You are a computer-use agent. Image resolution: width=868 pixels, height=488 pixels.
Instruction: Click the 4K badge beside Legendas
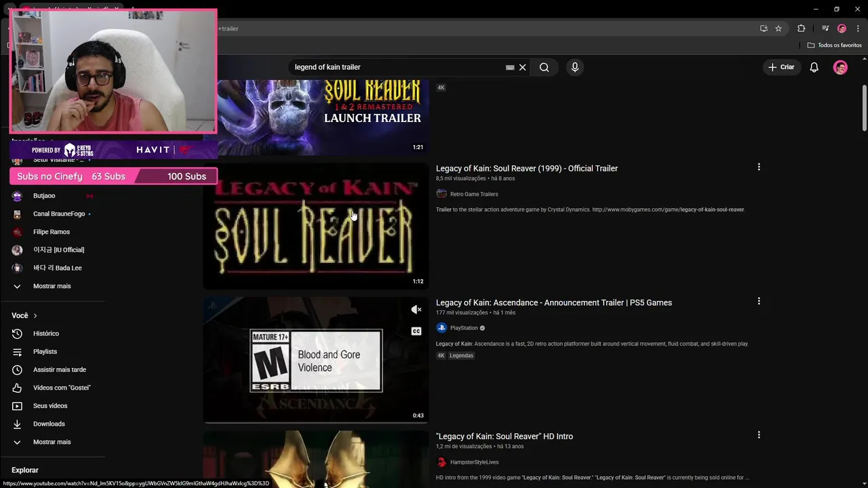pyautogui.click(x=441, y=356)
